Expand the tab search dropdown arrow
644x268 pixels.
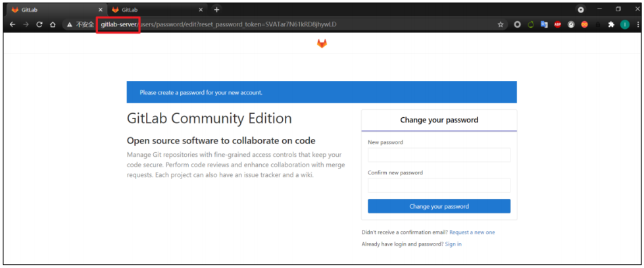[581, 10]
